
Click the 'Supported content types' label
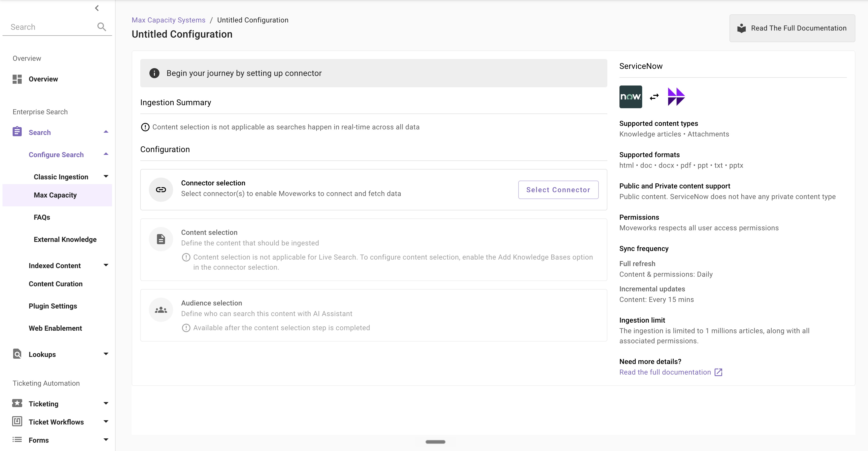[658, 124]
